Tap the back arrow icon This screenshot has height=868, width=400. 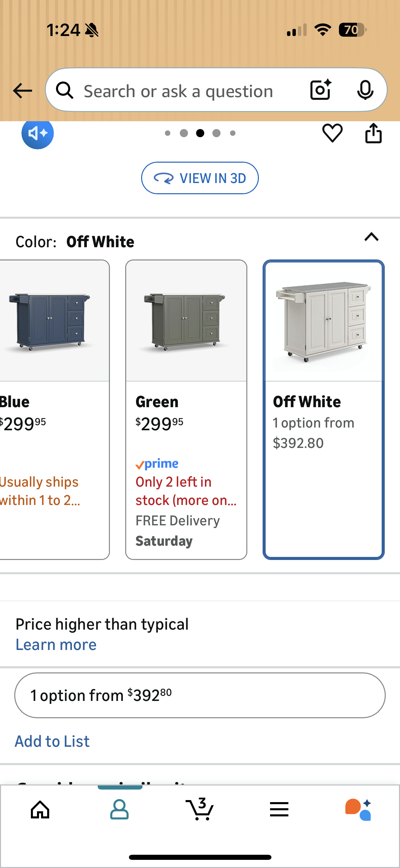point(22,91)
